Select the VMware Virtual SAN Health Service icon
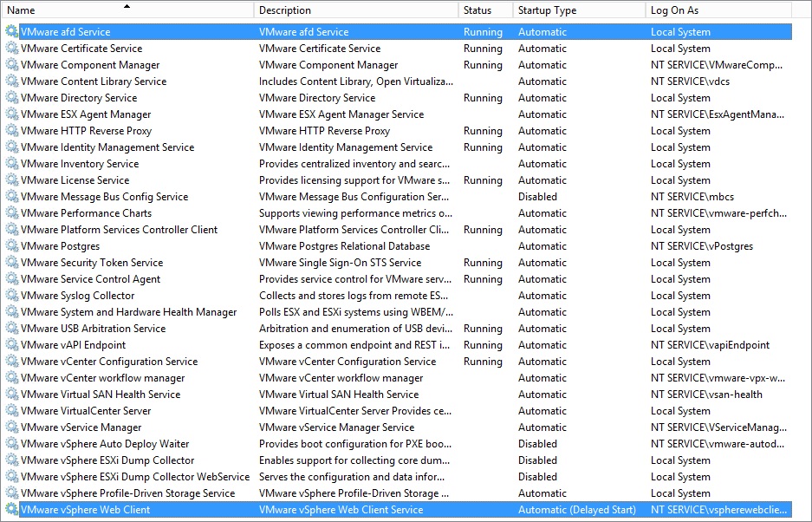The width and height of the screenshot is (812, 522). [12, 395]
